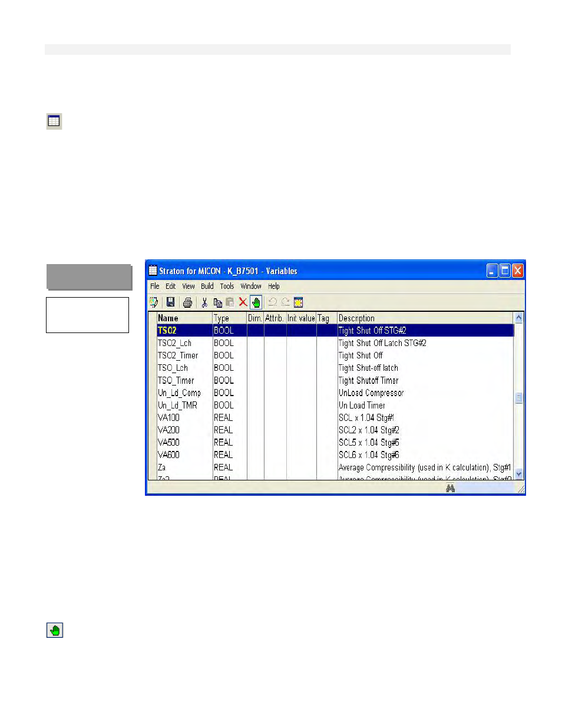Click the scroll up arrow of the variables list
This screenshot has height=728, width=562.
pos(519,318)
